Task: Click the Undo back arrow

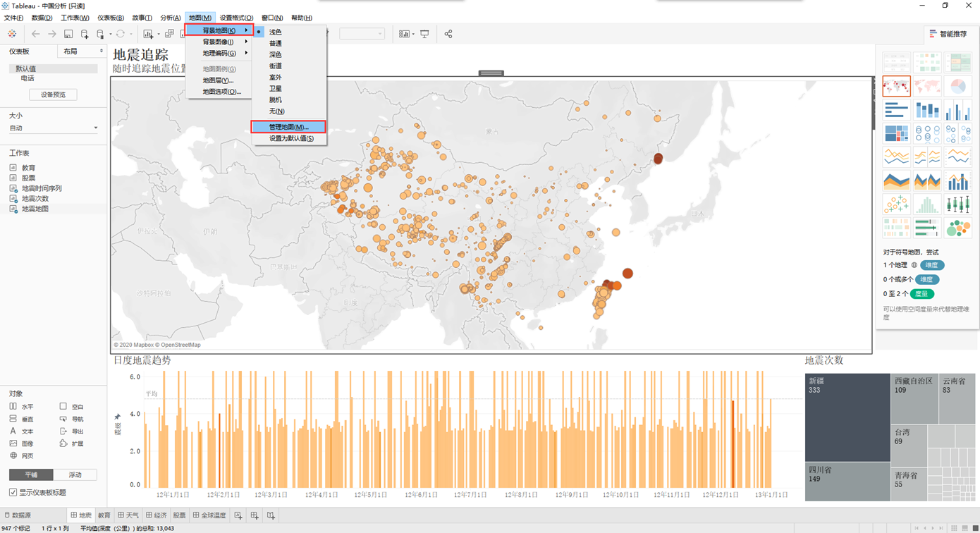Action: (x=35, y=34)
